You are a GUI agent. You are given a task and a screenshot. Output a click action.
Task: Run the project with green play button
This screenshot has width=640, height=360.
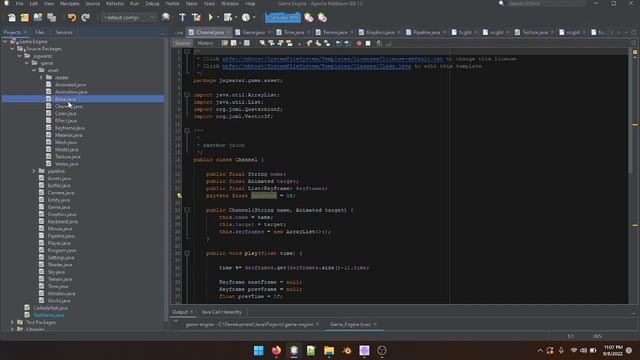211,18
